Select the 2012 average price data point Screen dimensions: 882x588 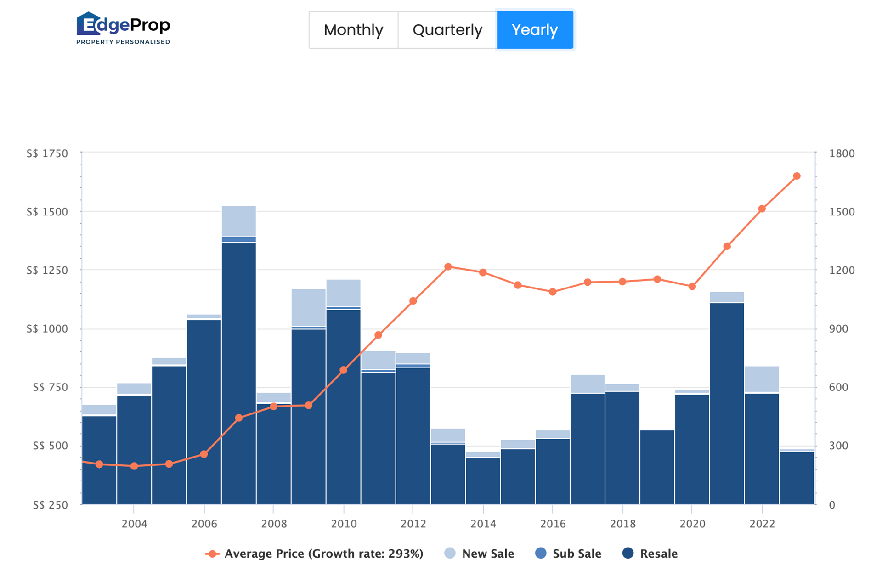[x=413, y=301]
